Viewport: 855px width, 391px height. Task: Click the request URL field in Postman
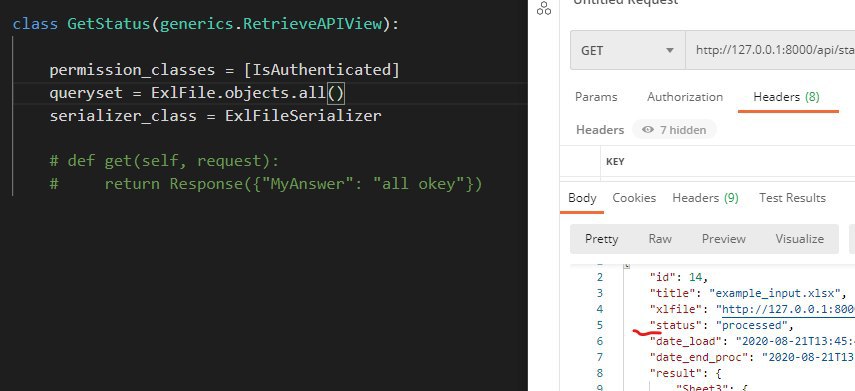(770, 50)
